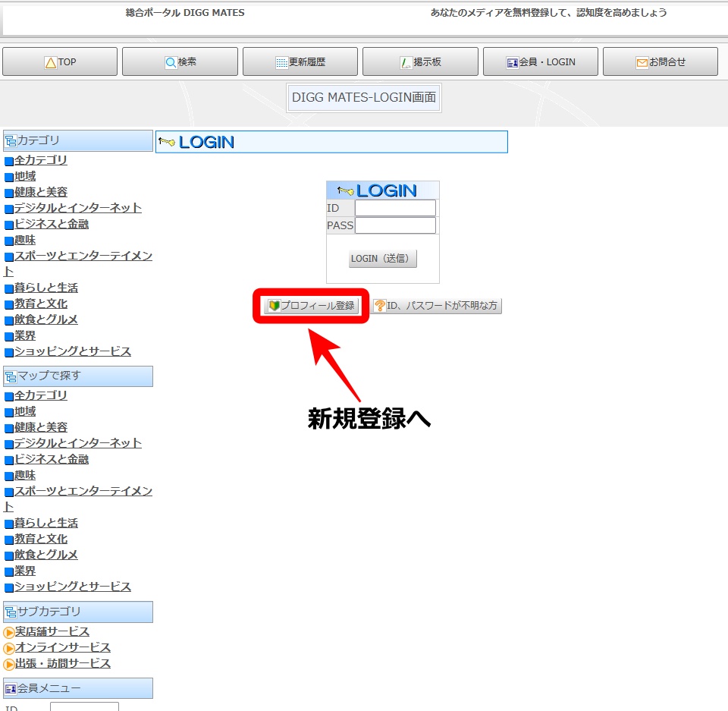Open ショッピングとサービス under カテゴリ section
The width and height of the screenshot is (728, 711).
[x=73, y=351]
